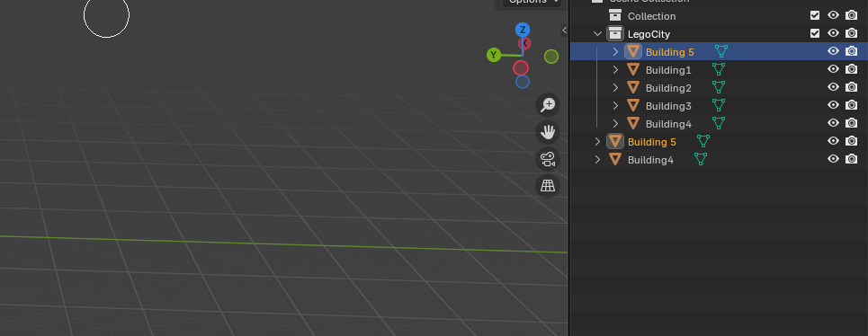Expand the Building3 object entry
Viewport: 868px width, 336px height.
coord(615,105)
